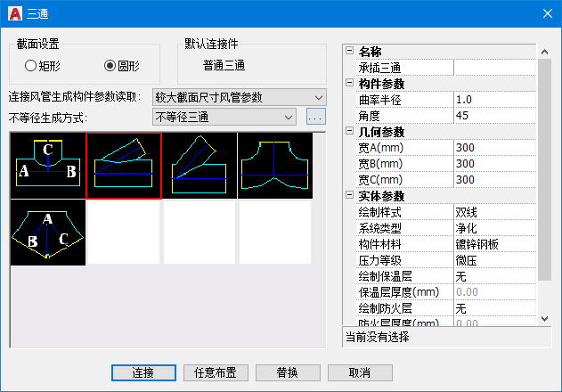
Task: Click the ellipsis button beside 不等径三通
Action: (315, 117)
